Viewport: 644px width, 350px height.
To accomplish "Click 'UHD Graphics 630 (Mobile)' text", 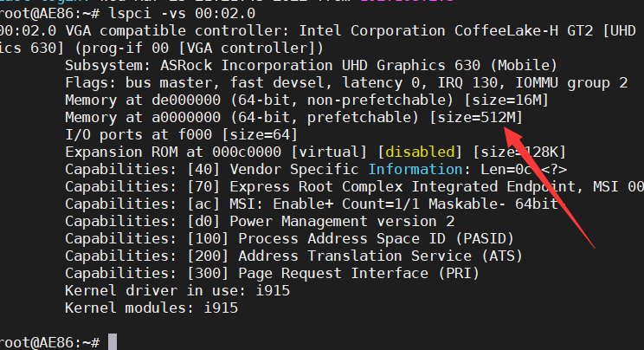I will (449, 65).
